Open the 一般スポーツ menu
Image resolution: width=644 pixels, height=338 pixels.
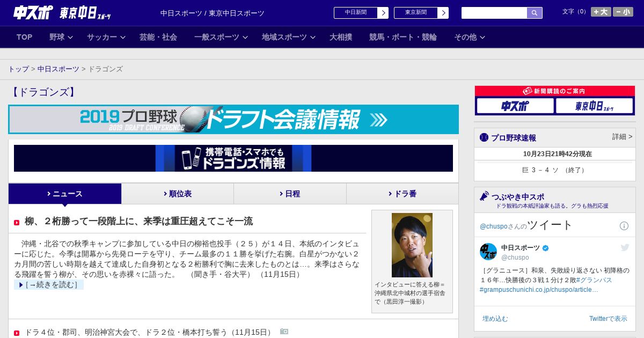pyautogui.click(x=217, y=37)
